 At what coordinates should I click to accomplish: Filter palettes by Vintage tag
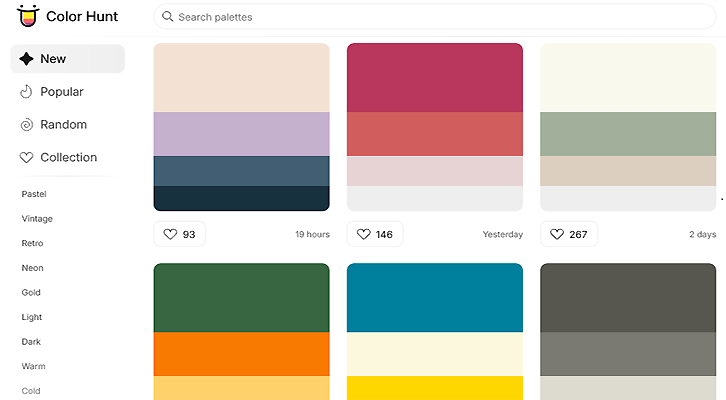click(x=37, y=219)
